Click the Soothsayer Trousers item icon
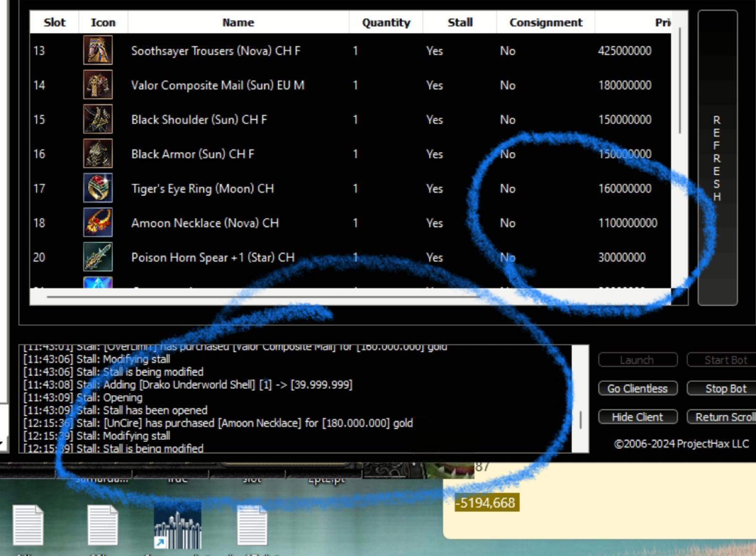The height and width of the screenshot is (556, 756). click(x=98, y=50)
